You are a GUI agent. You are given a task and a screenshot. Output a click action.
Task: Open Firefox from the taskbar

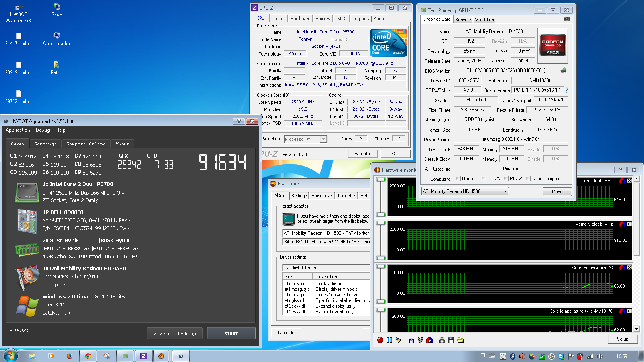69,356
